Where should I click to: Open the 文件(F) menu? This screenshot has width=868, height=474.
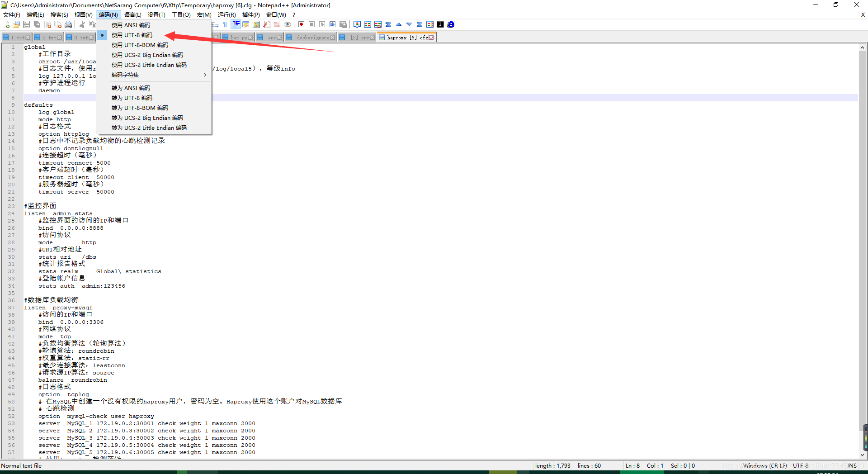12,15
